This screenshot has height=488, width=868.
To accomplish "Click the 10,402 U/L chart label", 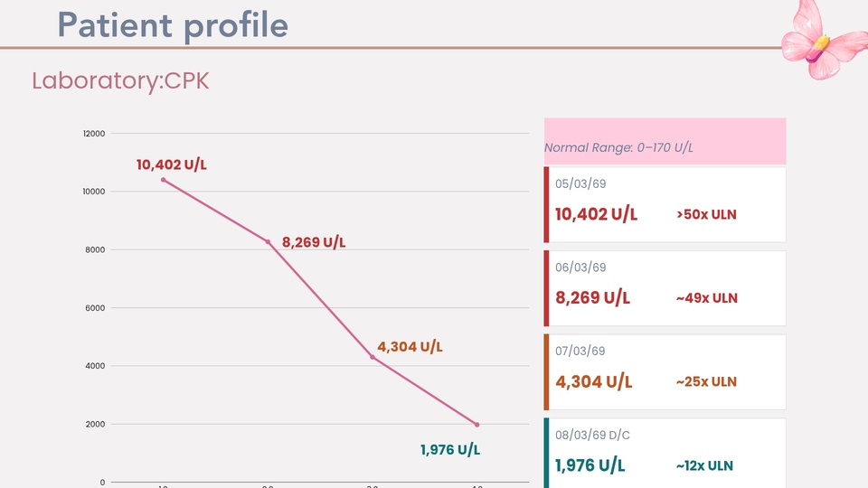I will pyautogui.click(x=172, y=164).
